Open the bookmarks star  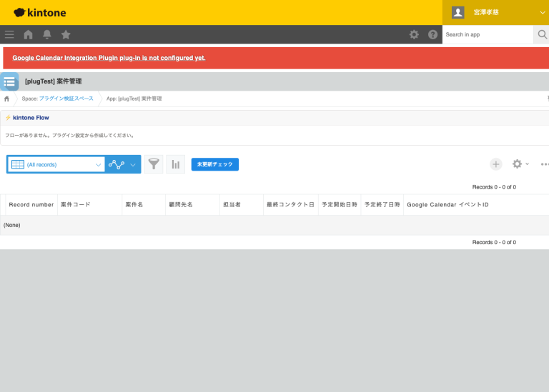pyautogui.click(x=66, y=34)
